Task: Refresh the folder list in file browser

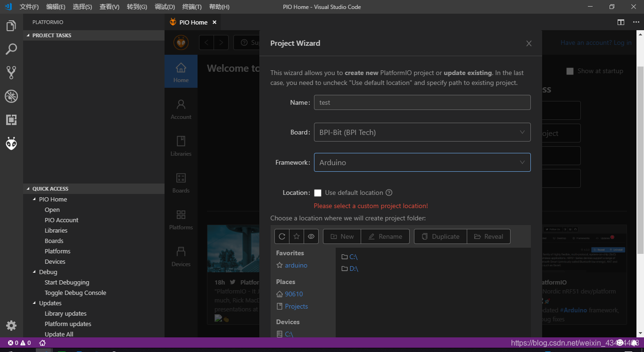Action: click(282, 236)
